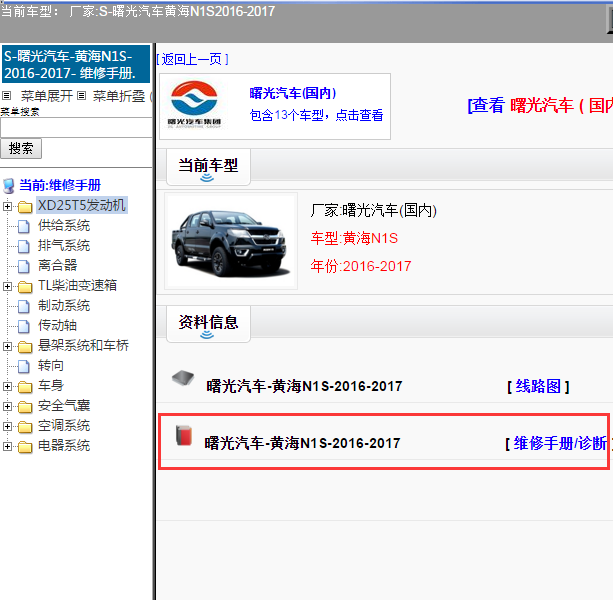Expand the XD25T5发动机 tree node
The image size is (613, 600).
[x=7, y=206]
